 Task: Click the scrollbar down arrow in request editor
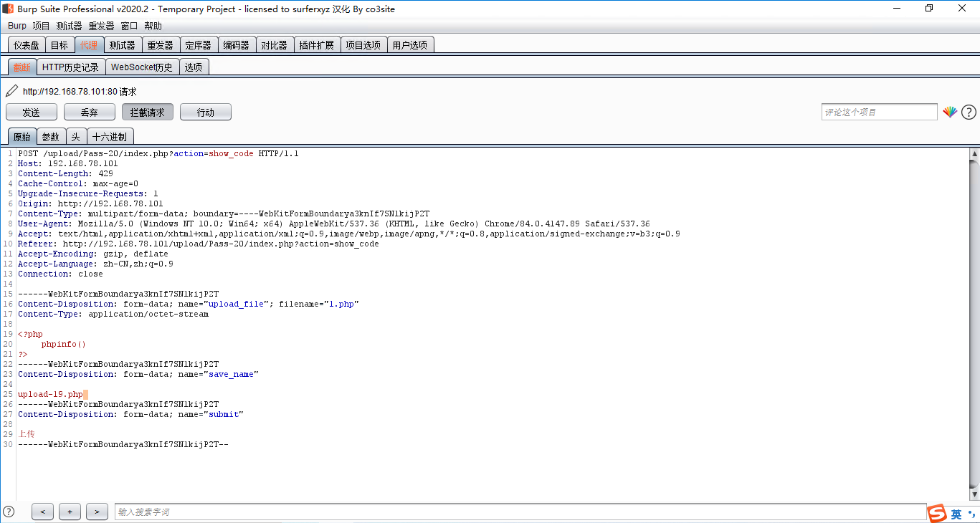coord(974,495)
